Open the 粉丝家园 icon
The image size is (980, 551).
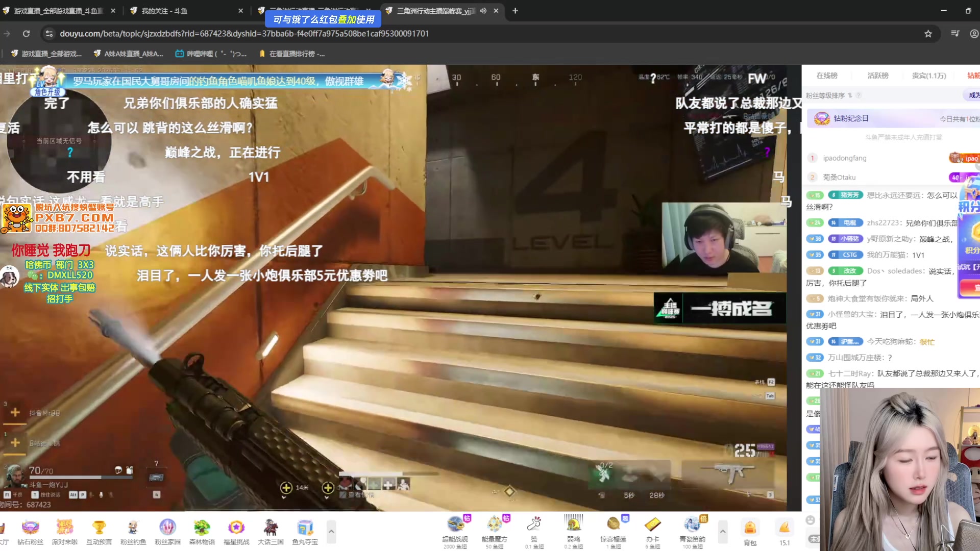coord(167,531)
